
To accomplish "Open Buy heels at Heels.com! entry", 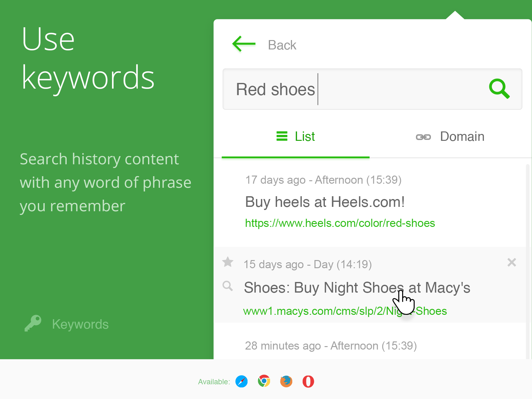I will [325, 202].
